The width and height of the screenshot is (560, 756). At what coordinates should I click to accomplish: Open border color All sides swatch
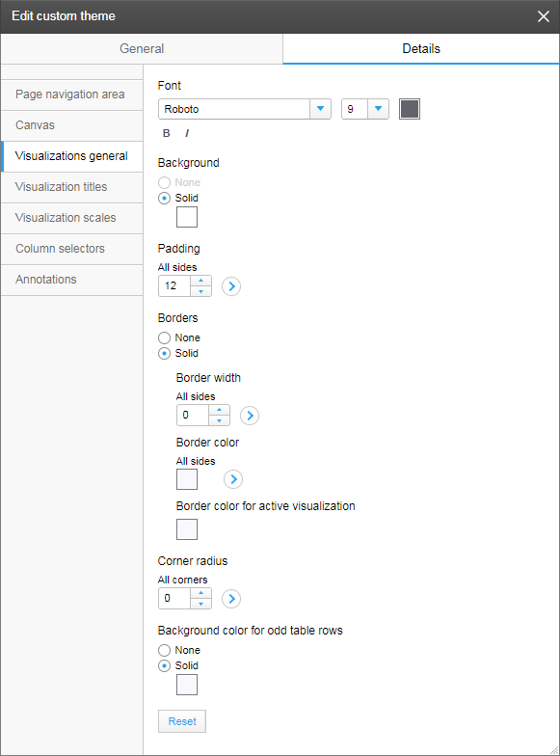tap(187, 479)
